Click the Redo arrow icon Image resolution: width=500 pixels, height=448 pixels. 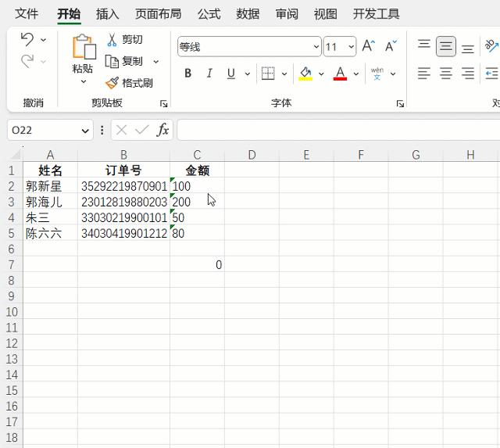(27, 61)
